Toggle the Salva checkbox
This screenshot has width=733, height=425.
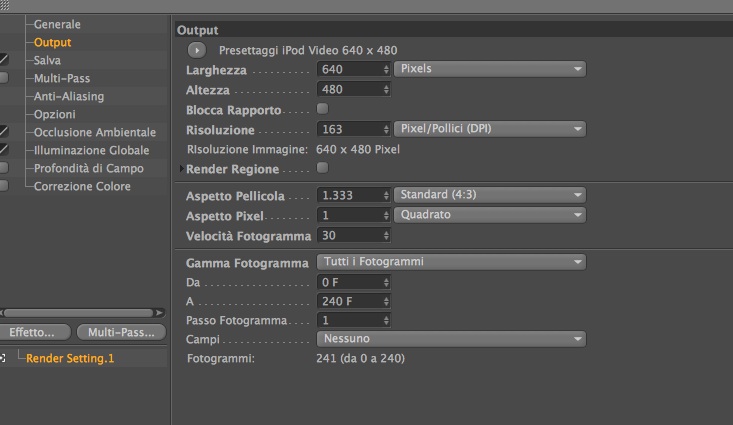(4, 60)
